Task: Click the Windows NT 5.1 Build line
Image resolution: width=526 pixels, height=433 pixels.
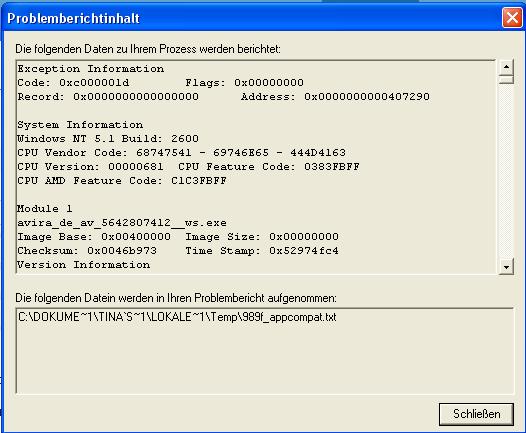Action: coord(108,139)
